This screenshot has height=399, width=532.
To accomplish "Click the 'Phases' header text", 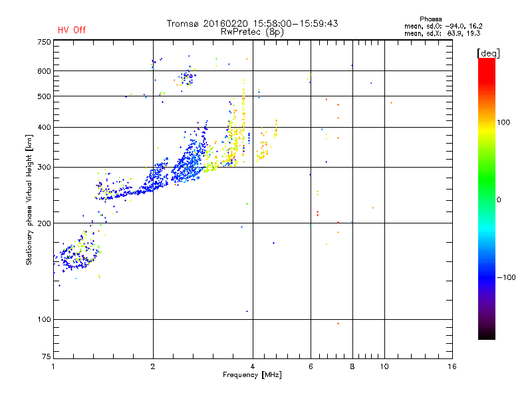I will (430, 19).
